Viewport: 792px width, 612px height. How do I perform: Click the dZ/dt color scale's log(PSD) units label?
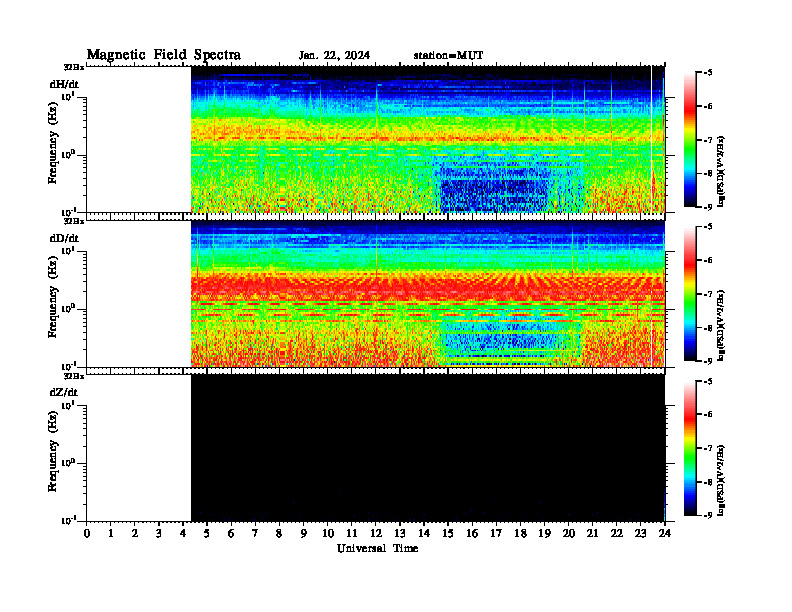(721, 480)
